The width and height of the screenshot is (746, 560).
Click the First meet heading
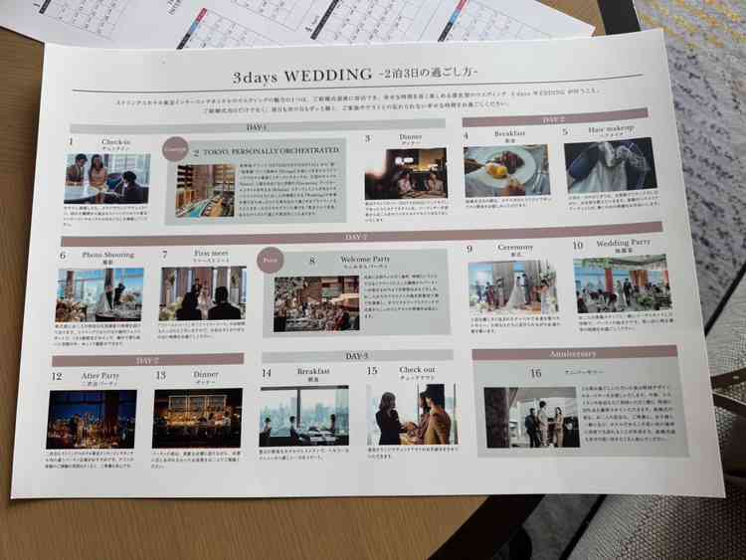(x=211, y=254)
